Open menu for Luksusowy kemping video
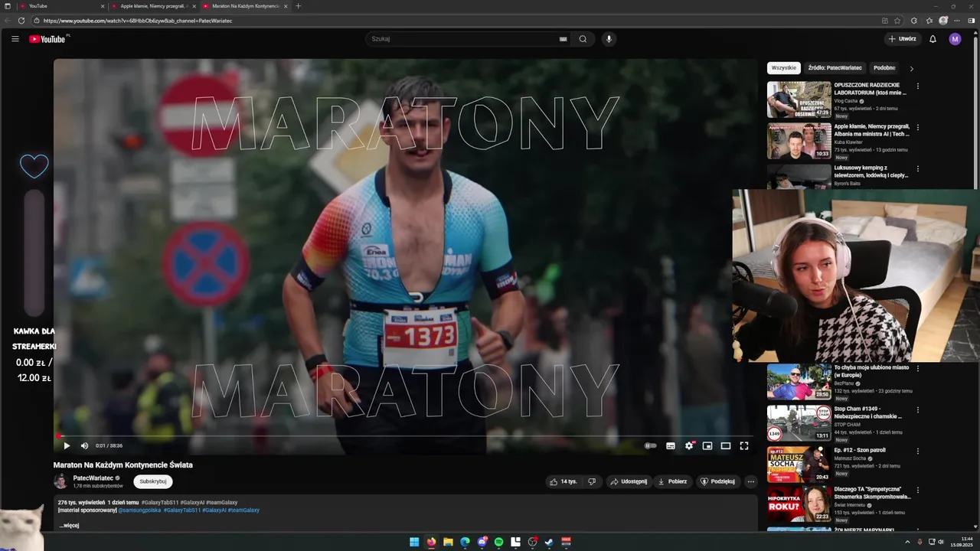980x551 pixels. click(x=917, y=168)
